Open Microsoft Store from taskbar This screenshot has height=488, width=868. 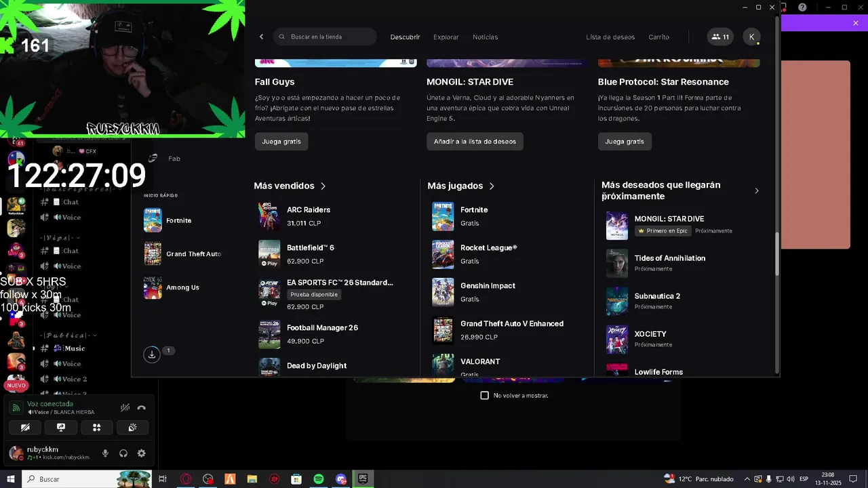[296, 479]
